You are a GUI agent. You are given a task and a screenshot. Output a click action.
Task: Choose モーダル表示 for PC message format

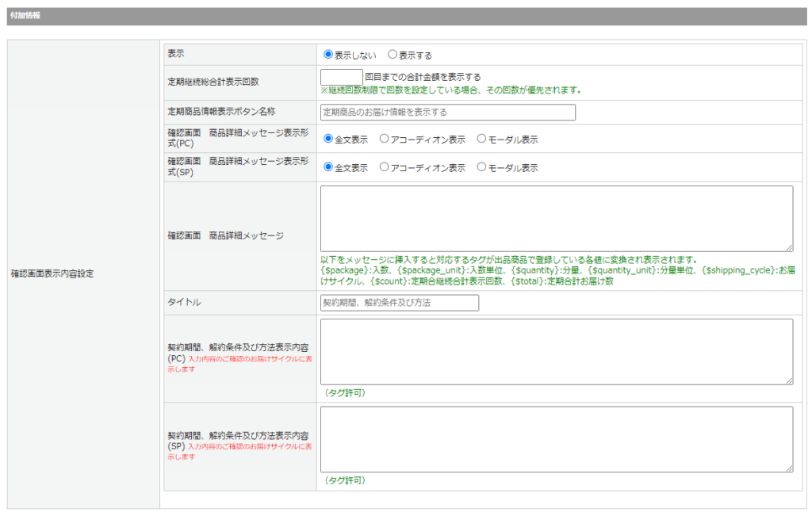pyautogui.click(x=481, y=140)
